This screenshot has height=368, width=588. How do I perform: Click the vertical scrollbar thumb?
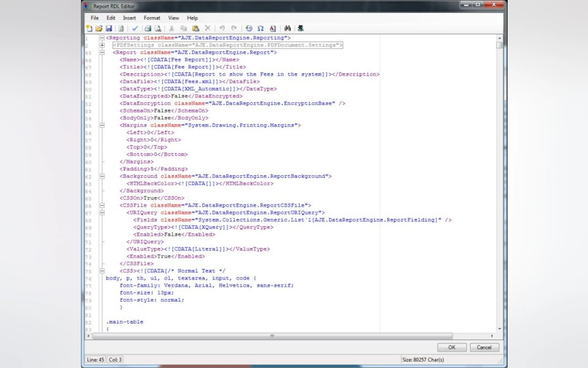coord(500,45)
